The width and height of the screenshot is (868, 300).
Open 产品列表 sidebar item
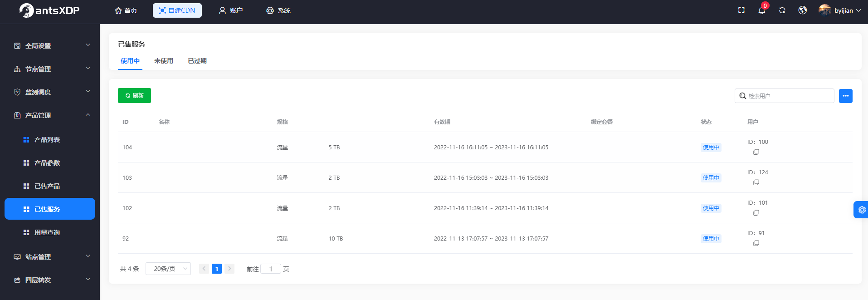(50, 139)
